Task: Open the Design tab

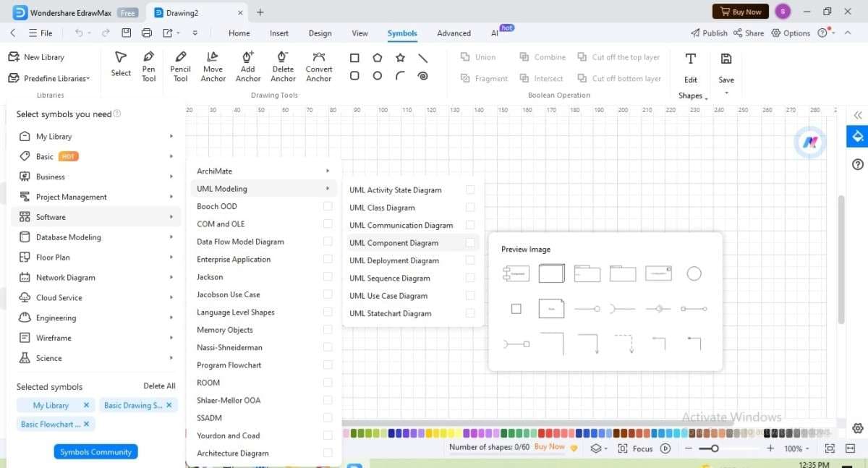Action: coord(320,33)
